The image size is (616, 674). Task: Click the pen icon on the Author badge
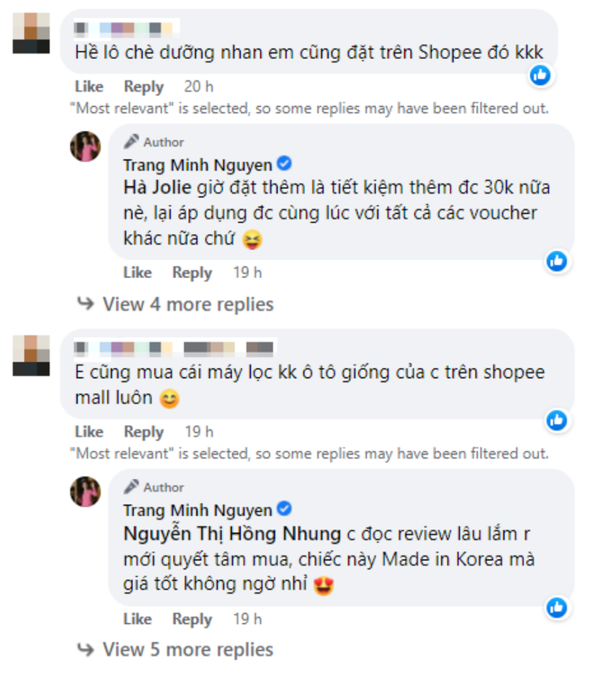pos(130,141)
